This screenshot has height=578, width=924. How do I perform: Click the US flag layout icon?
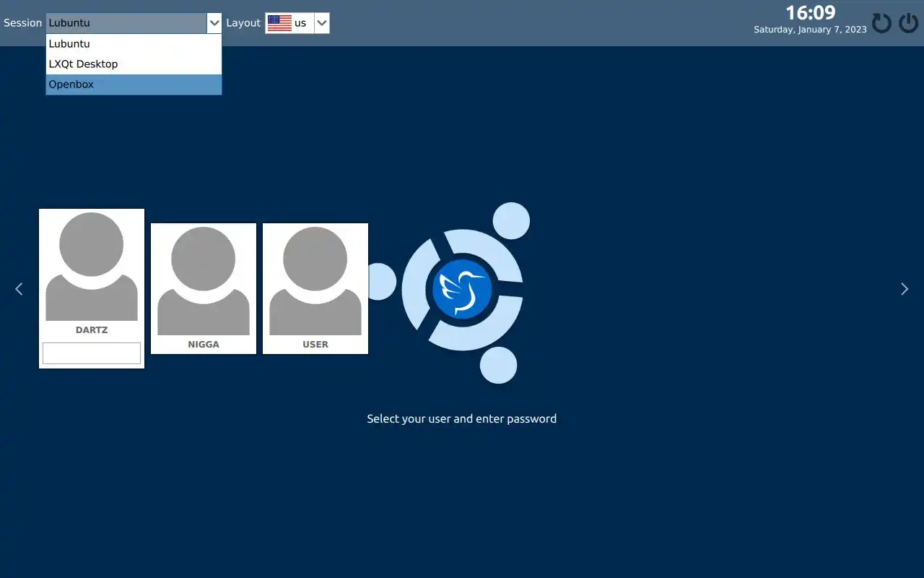(x=279, y=23)
